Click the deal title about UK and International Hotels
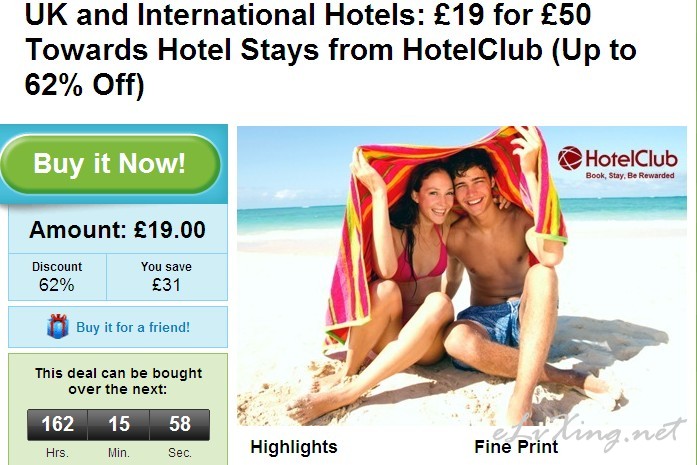This screenshot has width=697, height=465. pyautogui.click(x=331, y=49)
